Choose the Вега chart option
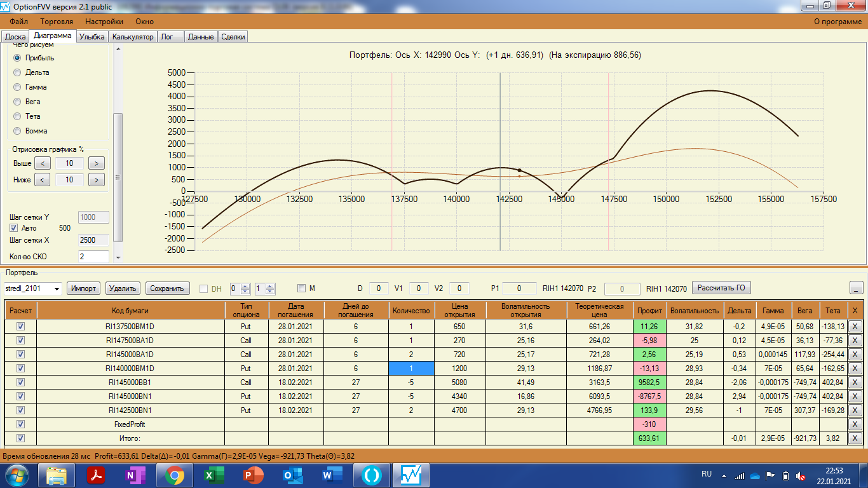This screenshot has width=868, height=488. pyautogui.click(x=17, y=102)
